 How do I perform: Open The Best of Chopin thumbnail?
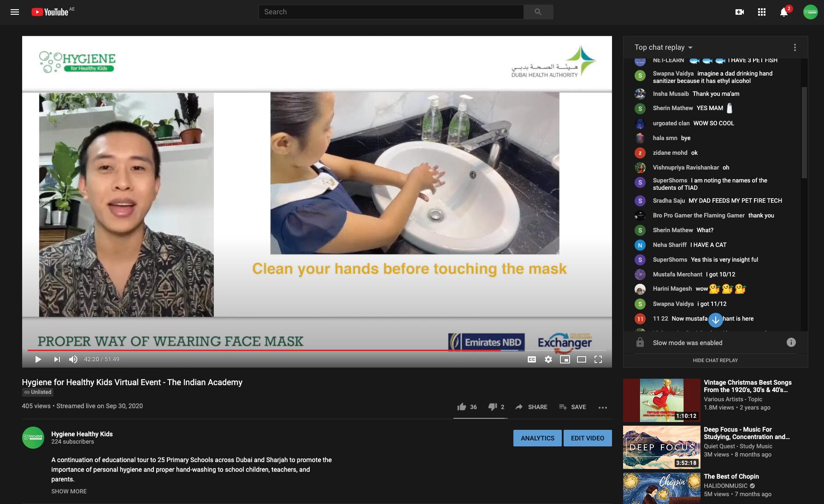662,488
